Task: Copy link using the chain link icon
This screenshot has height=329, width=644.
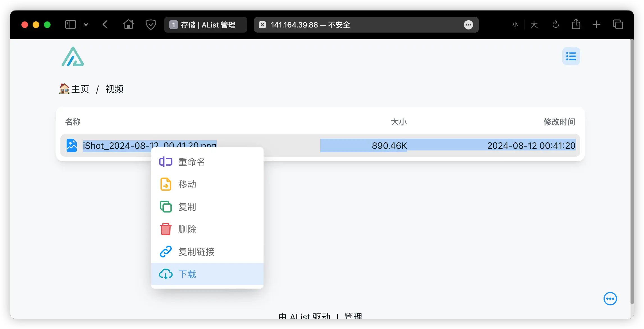Action: [166, 252]
